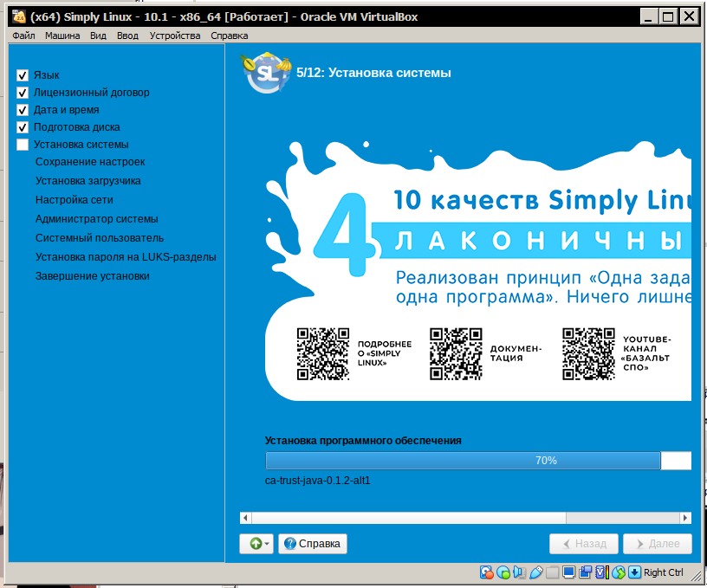
Task: Click the package name ca-trust-java-0.1.2-alt1
Action: tap(317, 481)
